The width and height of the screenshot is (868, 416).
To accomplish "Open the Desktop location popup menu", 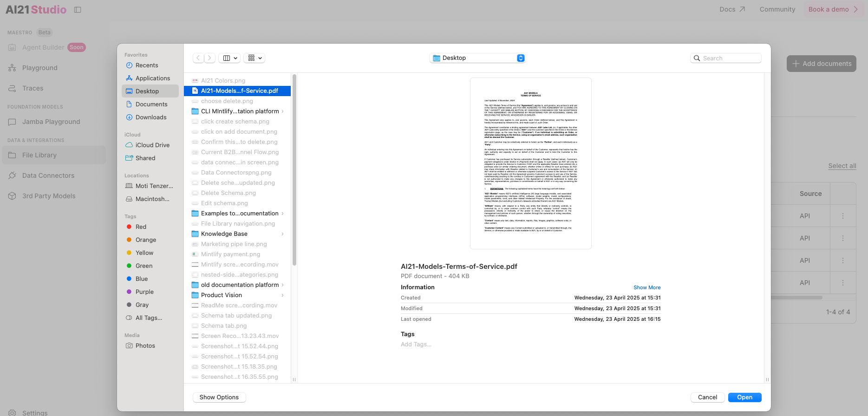I will 477,58.
